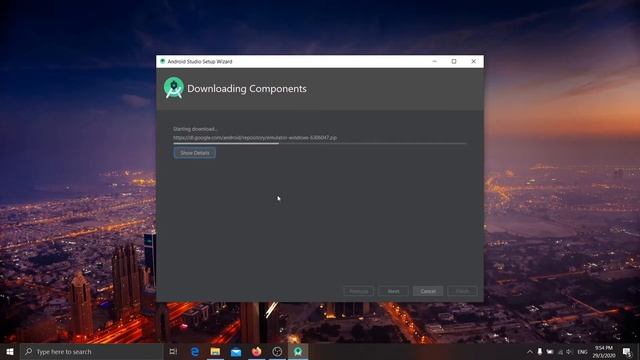Image resolution: width=640 pixels, height=360 pixels.
Task: Open File Explorer from the taskbar
Action: 216,351
